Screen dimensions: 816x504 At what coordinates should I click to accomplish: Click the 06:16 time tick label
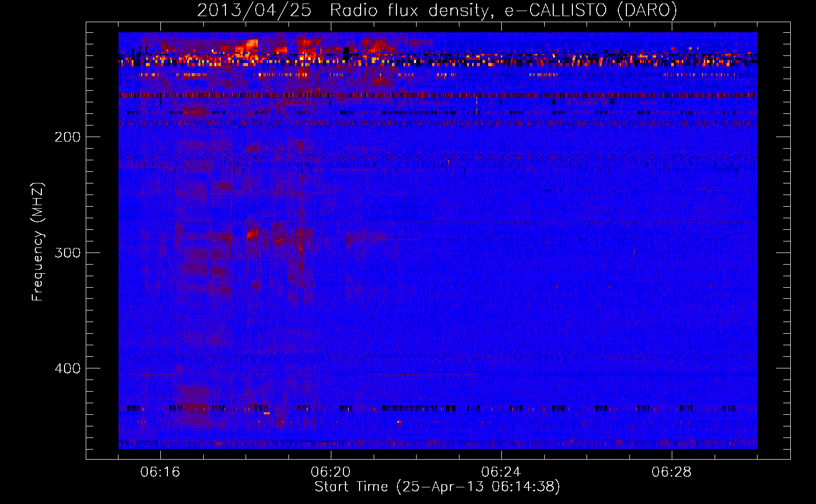160,472
